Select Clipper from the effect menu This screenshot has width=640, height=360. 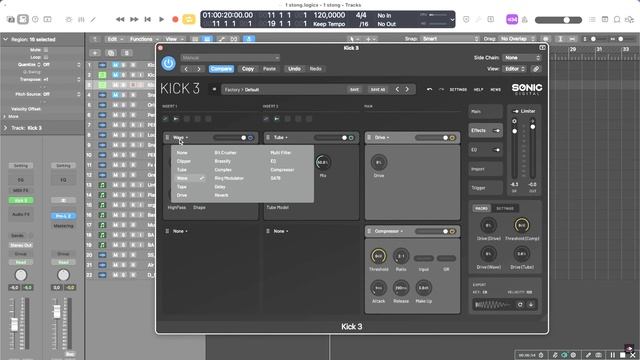point(184,161)
